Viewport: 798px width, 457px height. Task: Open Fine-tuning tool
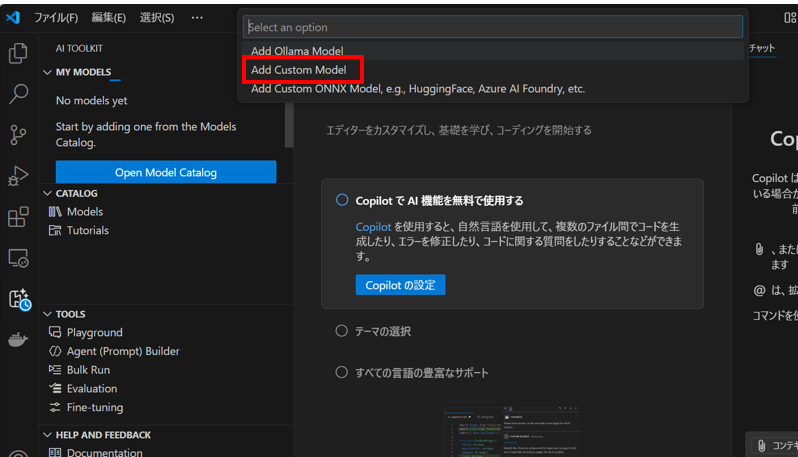[95, 407]
